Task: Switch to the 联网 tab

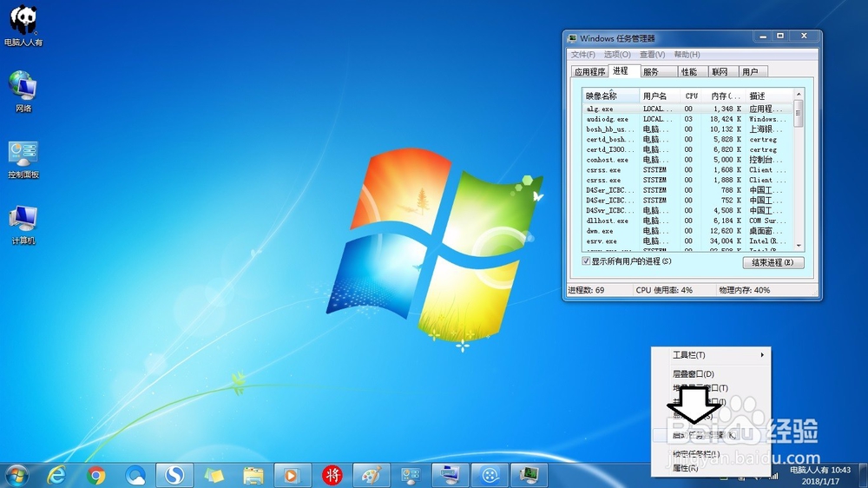Action: point(722,71)
